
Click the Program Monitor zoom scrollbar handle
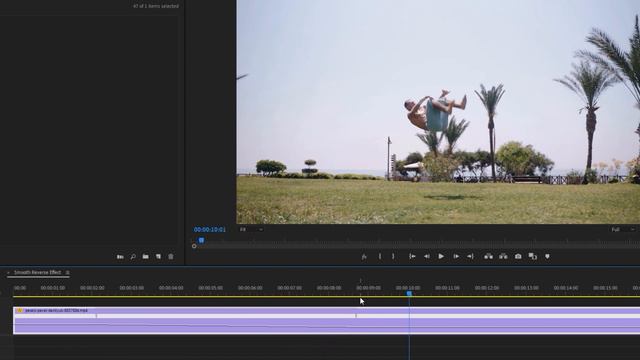coord(194,246)
